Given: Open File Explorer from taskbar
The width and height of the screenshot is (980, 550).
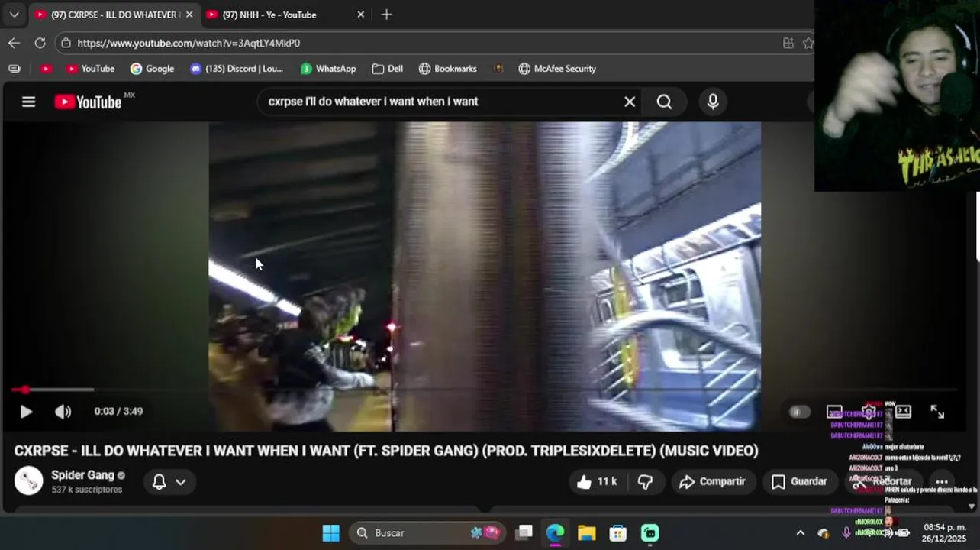Looking at the screenshot, I should [586, 532].
